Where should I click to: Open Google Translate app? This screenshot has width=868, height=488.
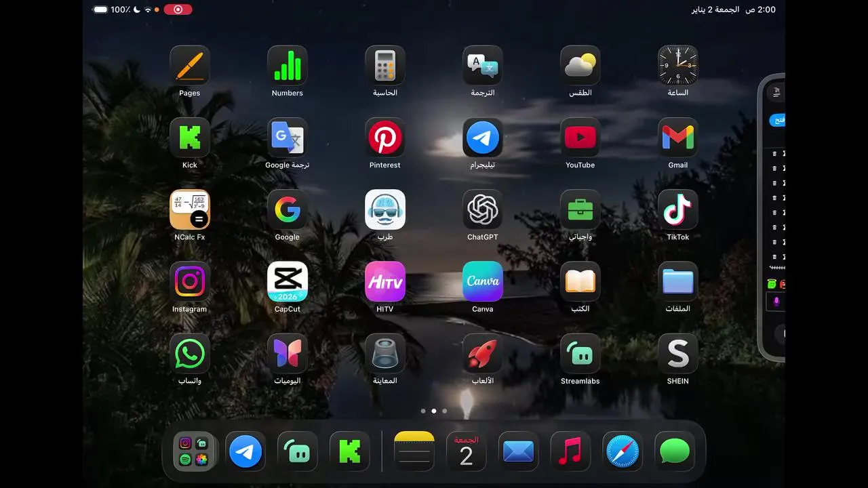288,138
